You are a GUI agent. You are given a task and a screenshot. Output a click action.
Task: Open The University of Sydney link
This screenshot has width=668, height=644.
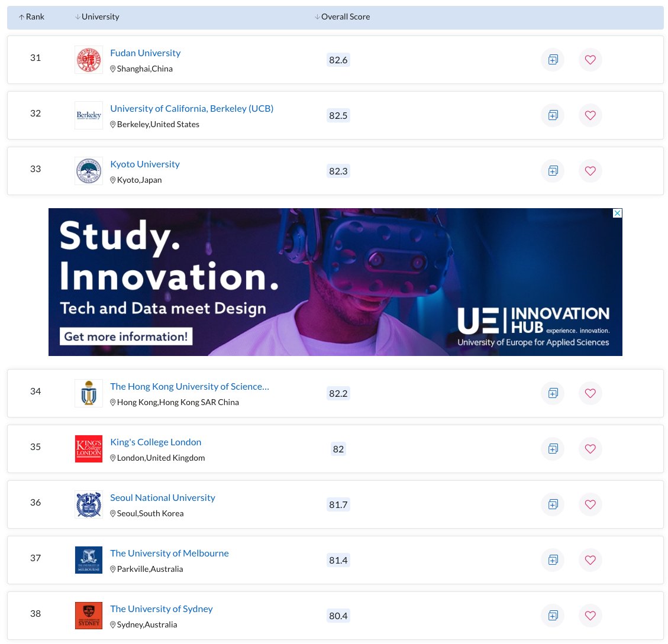[161, 609]
